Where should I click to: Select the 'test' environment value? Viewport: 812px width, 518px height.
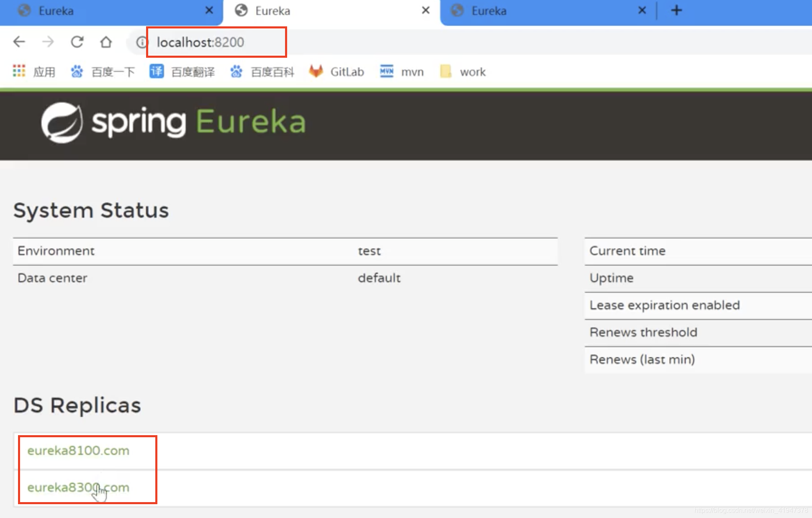click(x=369, y=251)
